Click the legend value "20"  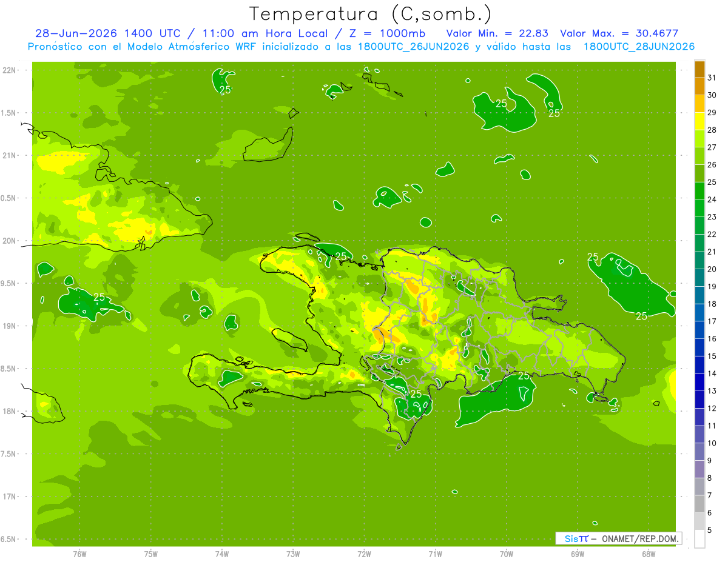coord(712,269)
